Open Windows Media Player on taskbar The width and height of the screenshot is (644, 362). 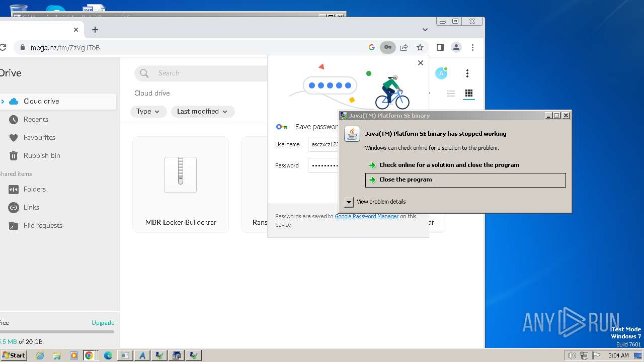click(73, 355)
